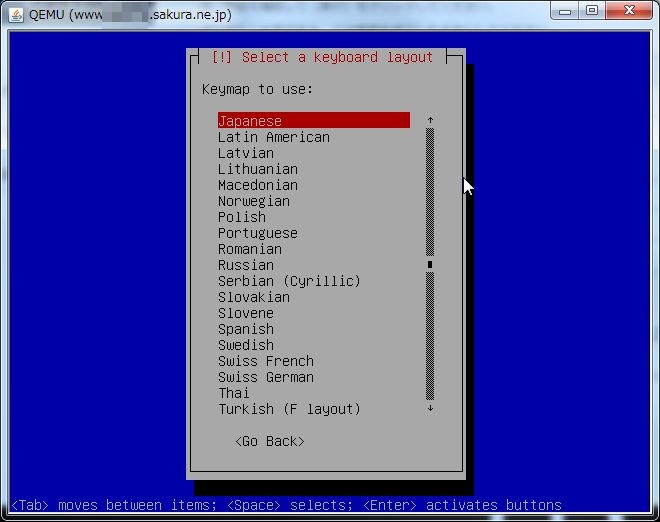Select Serbian (Cyrillic) layout
Viewport: 660px width, 522px height.
click(x=289, y=281)
